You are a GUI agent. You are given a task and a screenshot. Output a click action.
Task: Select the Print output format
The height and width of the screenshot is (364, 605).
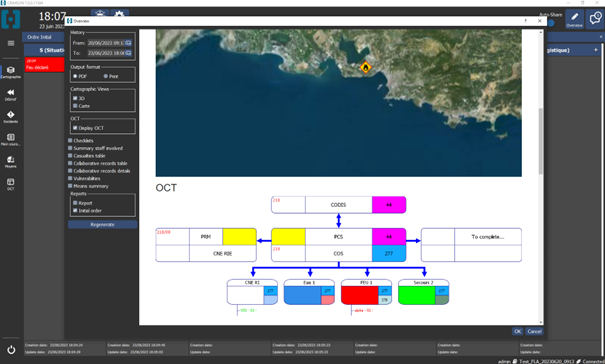coord(106,76)
